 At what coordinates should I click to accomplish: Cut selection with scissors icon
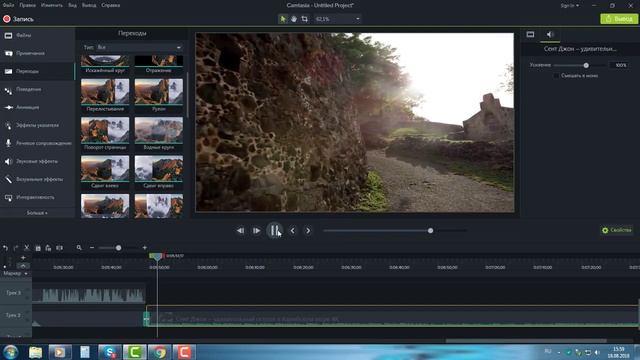pos(27,248)
